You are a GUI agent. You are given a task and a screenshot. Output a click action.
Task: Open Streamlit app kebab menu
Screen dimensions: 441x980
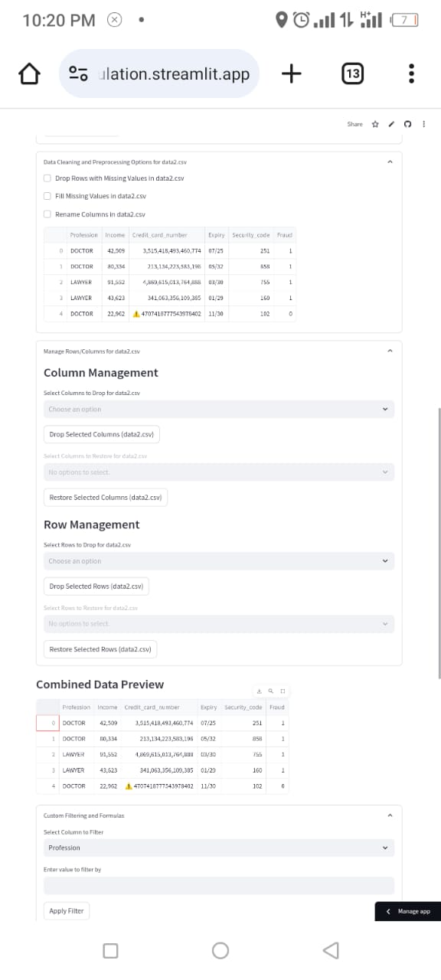tap(423, 124)
